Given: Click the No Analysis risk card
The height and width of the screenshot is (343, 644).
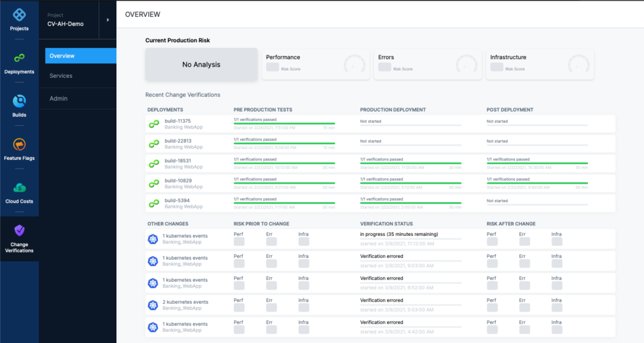Looking at the screenshot, I should [201, 64].
